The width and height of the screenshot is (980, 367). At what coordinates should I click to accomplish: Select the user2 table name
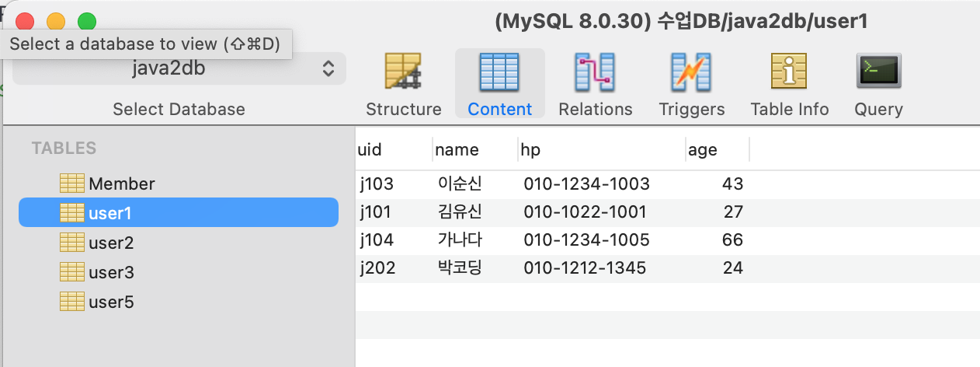pyautogui.click(x=111, y=243)
